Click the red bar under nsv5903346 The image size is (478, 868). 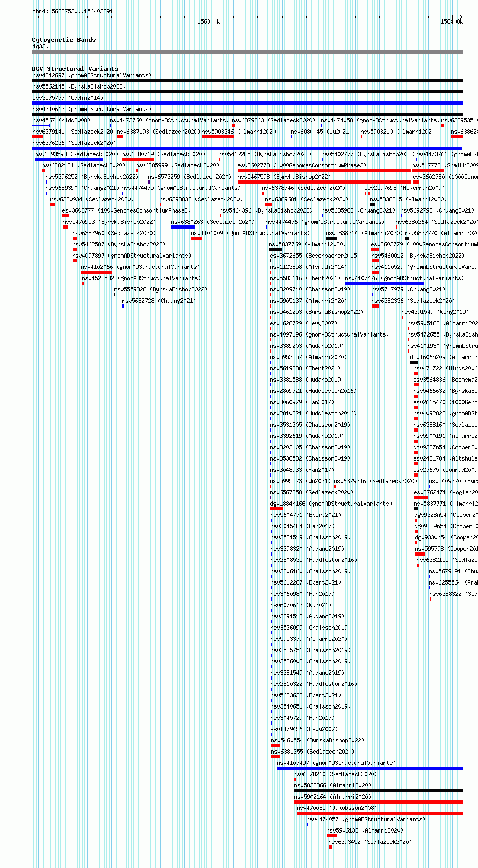point(218,137)
